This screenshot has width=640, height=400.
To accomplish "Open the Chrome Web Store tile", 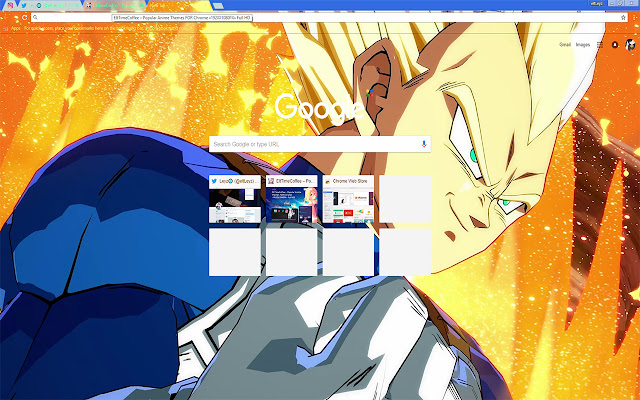I will pos(348,199).
